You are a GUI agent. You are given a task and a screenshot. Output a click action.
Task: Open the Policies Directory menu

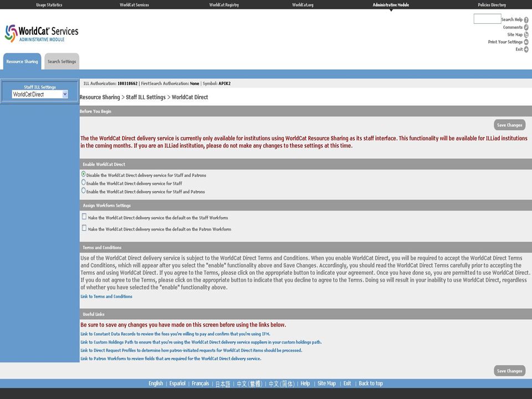492,5
